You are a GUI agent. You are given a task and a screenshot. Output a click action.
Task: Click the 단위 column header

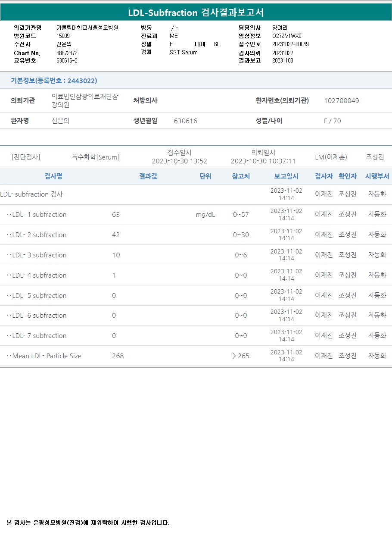[x=205, y=176]
